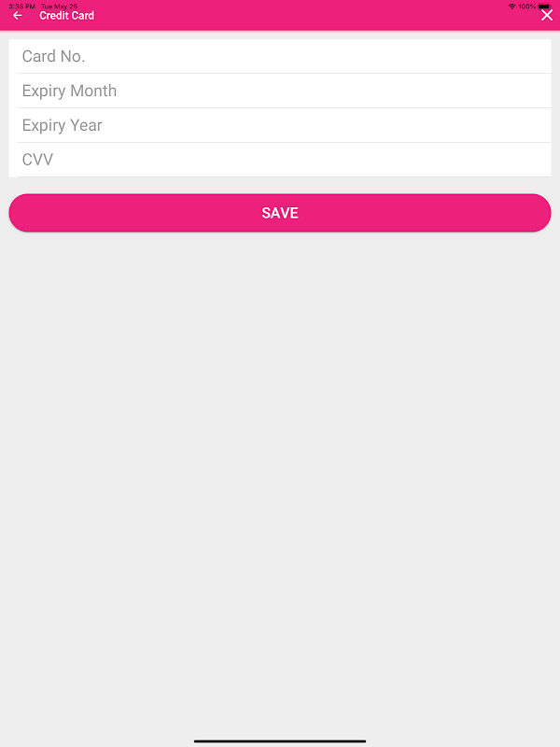
Task: Tap the Tue May 25 date
Action: 59,6
